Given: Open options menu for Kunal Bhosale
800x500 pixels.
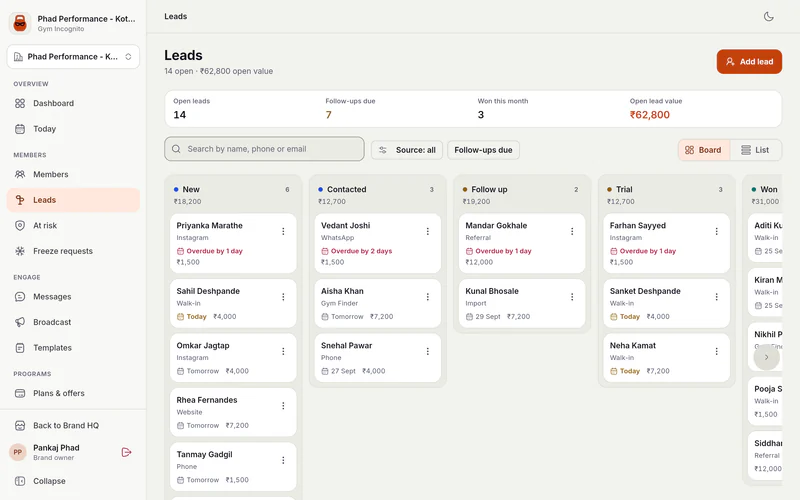Looking at the screenshot, I should pos(572,297).
